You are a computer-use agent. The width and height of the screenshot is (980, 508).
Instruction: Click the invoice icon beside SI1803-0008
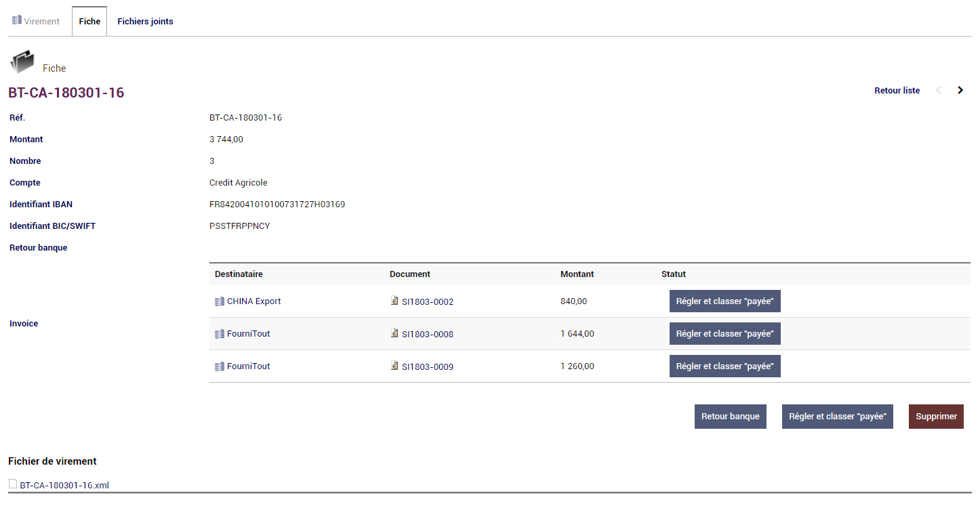pos(394,333)
